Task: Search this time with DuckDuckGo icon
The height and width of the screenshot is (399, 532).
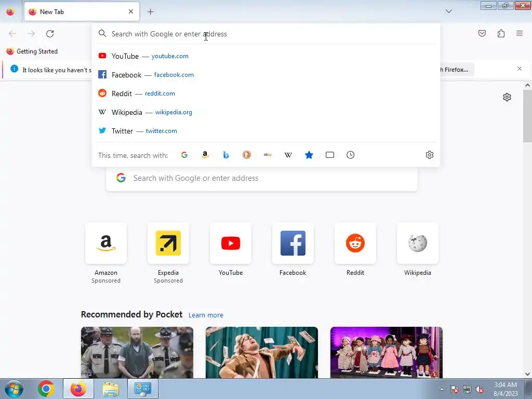Action: [247, 155]
